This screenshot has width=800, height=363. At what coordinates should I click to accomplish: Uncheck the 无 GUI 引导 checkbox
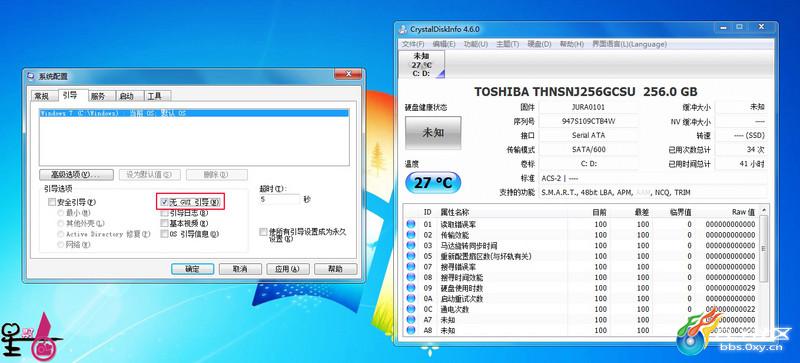pyautogui.click(x=164, y=202)
